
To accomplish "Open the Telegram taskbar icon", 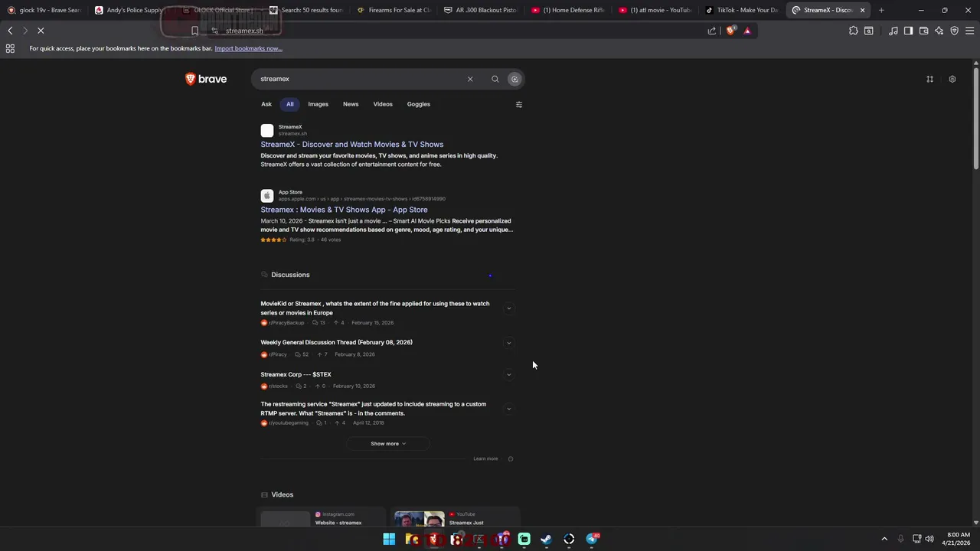I will pyautogui.click(x=592, y=540).
